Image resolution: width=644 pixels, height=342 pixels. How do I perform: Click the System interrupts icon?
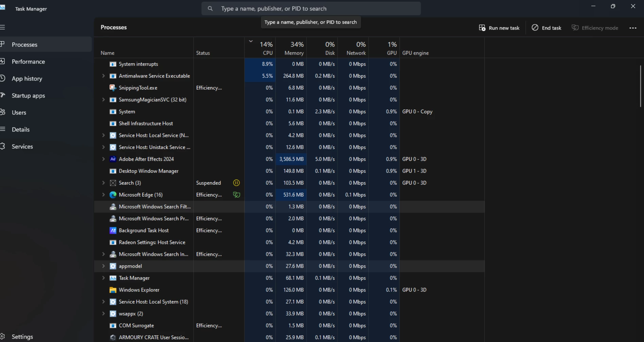113,64
